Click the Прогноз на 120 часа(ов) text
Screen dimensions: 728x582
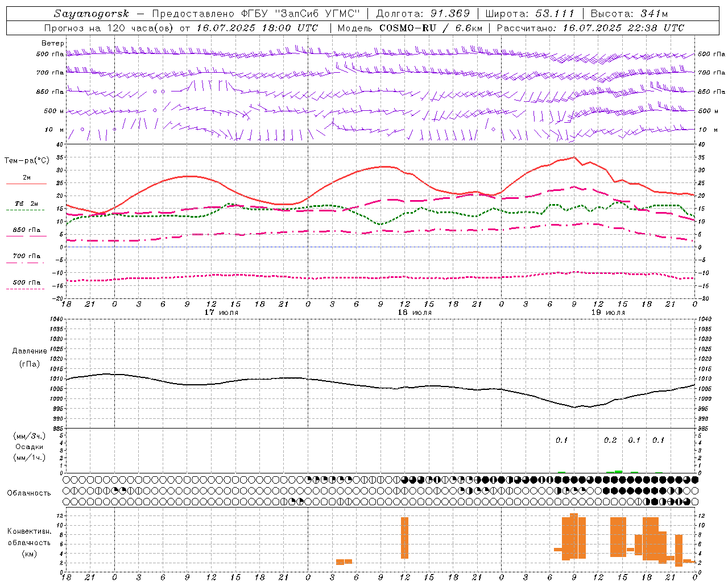(x=110, y=28)
